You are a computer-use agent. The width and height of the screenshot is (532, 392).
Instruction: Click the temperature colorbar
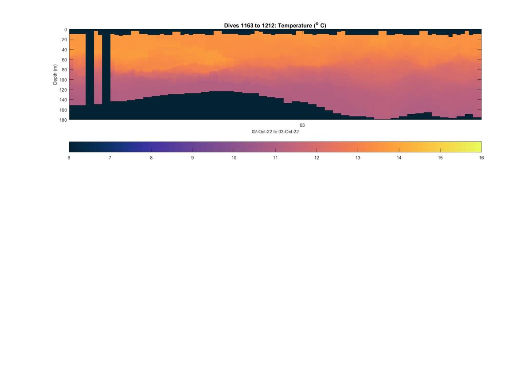pos(275,147)
